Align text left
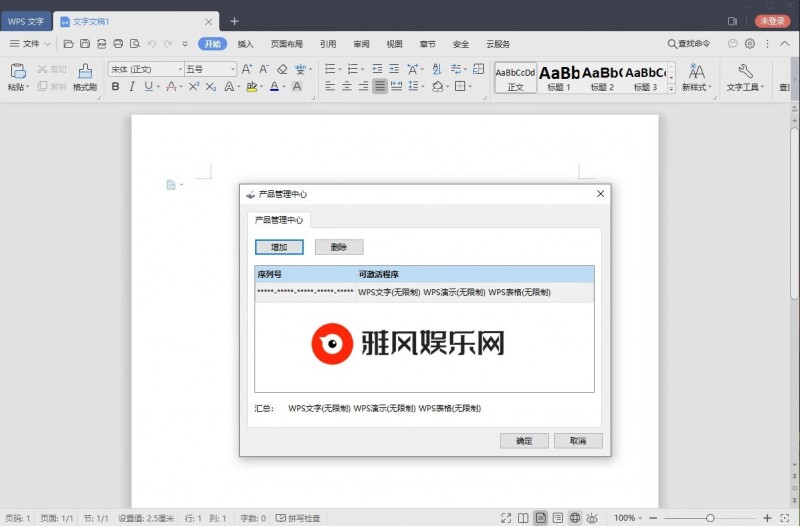The width and height of the screenshot is (800, 526). (x=330, y=86)
